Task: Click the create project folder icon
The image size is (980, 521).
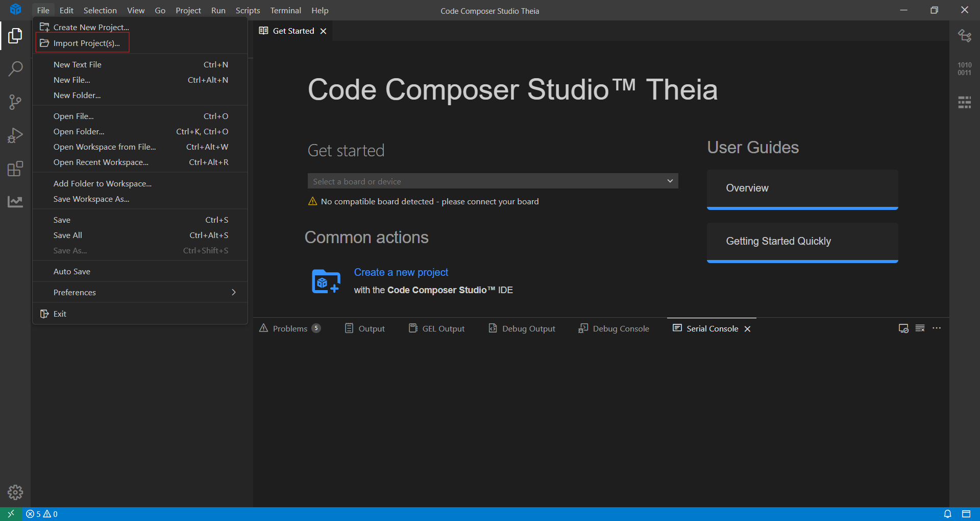Action: (x=326, y=281)
